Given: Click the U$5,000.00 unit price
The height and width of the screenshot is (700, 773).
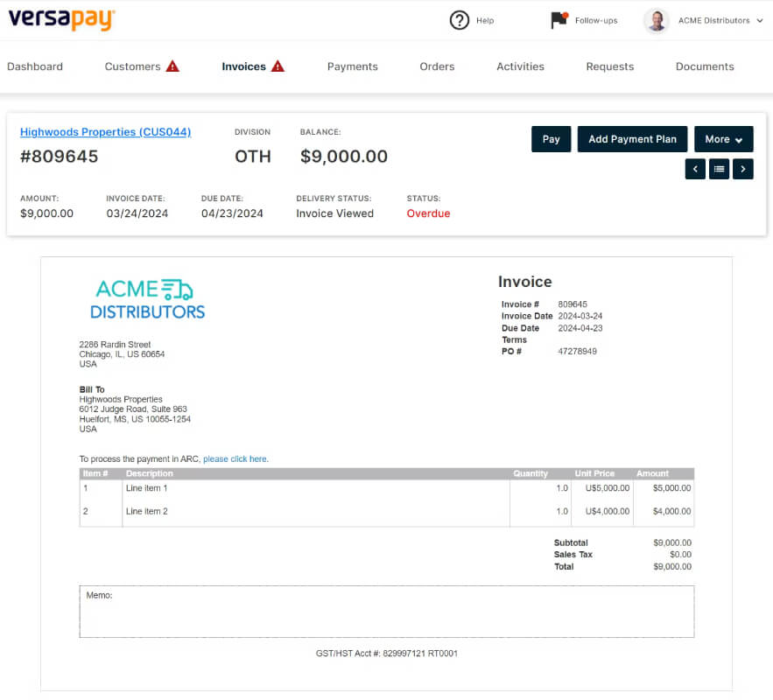Looking at the screenshot, I should (x=608, y=488).
